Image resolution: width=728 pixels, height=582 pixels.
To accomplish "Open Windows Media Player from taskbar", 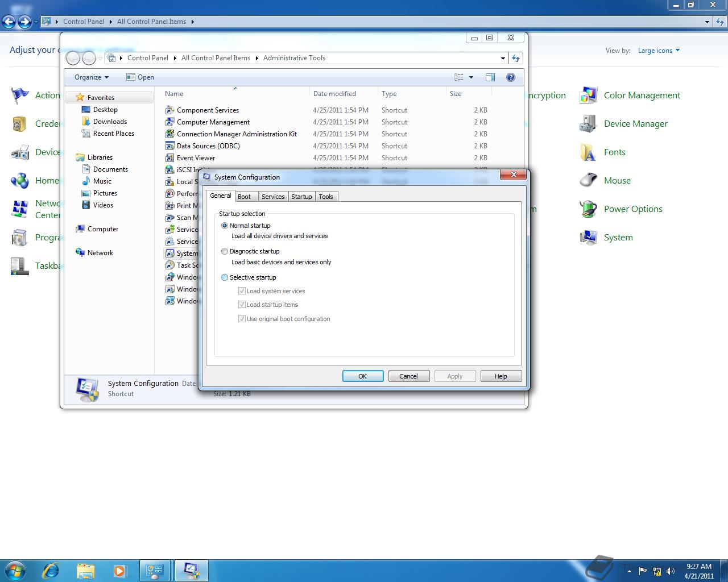I will [120, 571].
